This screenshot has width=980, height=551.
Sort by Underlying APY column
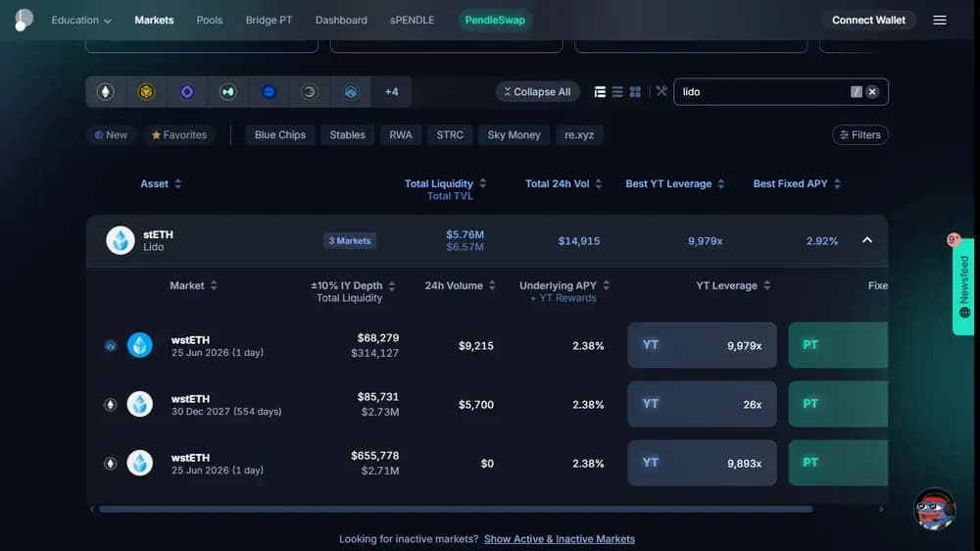tap(564, 286)
